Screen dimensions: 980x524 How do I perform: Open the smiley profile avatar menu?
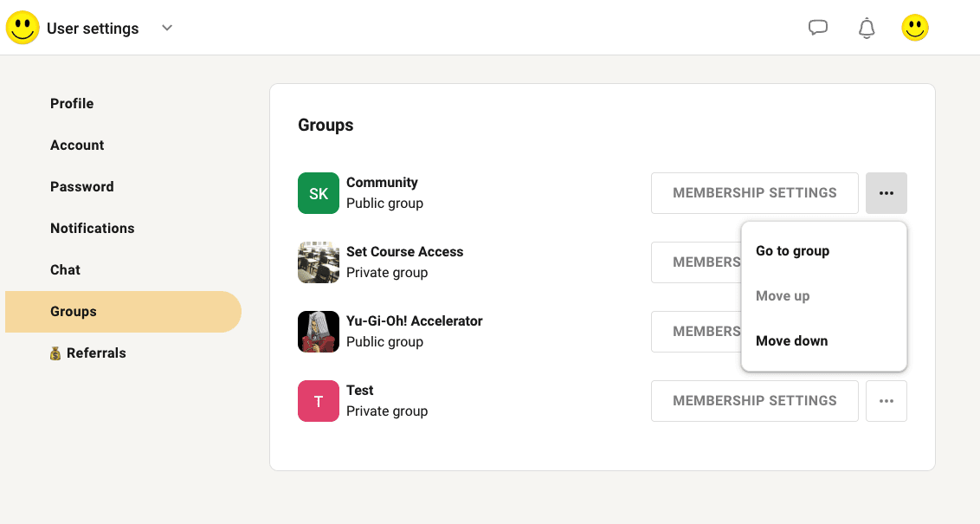tap(915, 28)
